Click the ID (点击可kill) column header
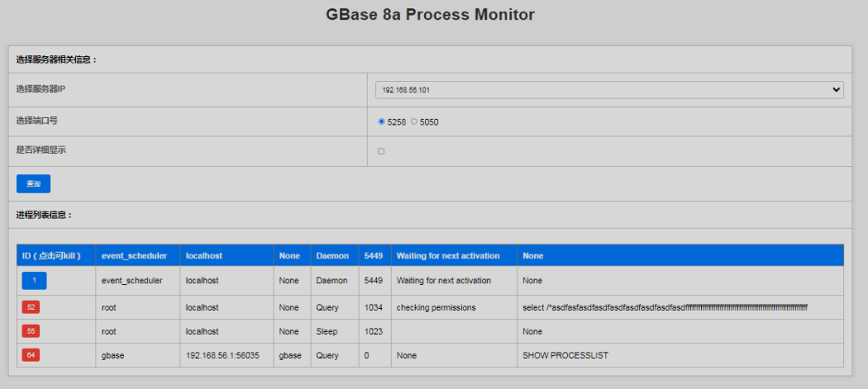 click(x=56, y=256)
